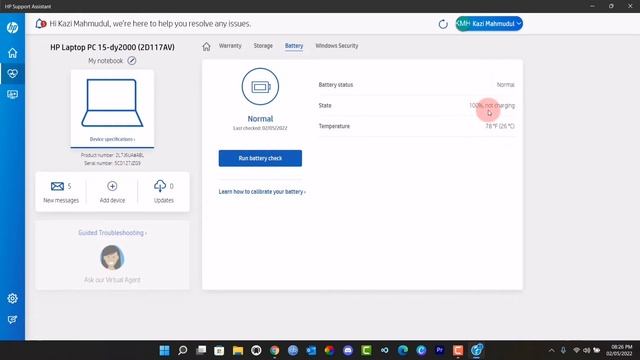The width and height of the screenshot is (640, 360).
Task: Open Google Chrome from taskbar
Action: 275,350
